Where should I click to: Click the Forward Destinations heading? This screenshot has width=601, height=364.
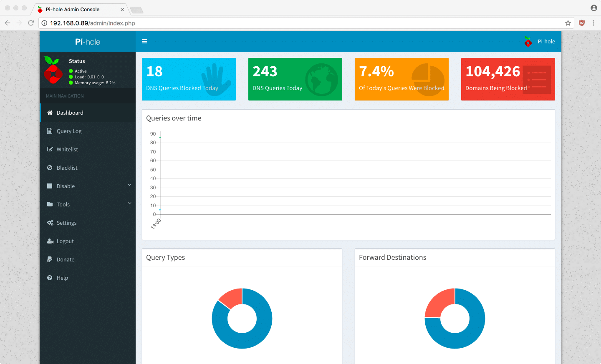click(392, 257)
